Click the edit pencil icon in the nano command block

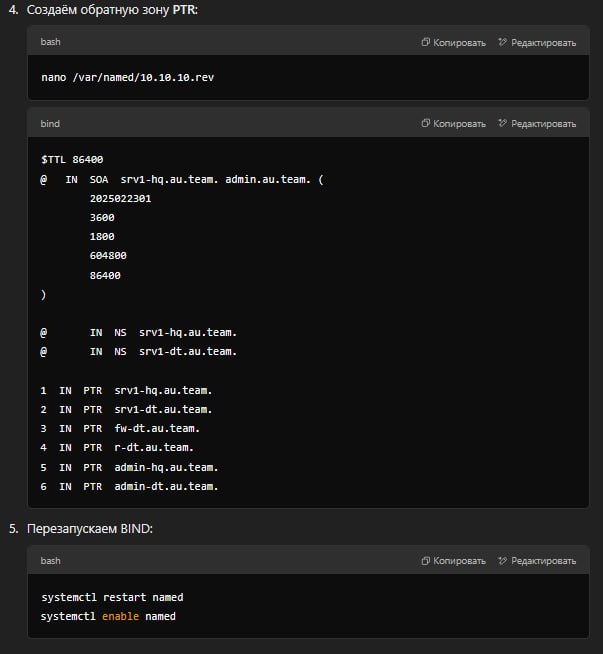(503, 42)
